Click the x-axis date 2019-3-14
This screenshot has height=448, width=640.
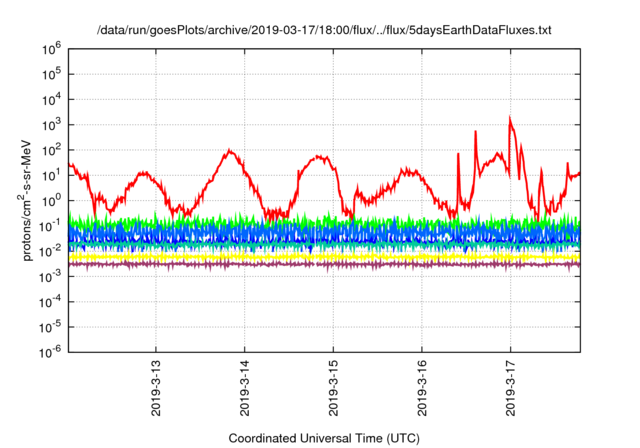[x=244, y=388]
